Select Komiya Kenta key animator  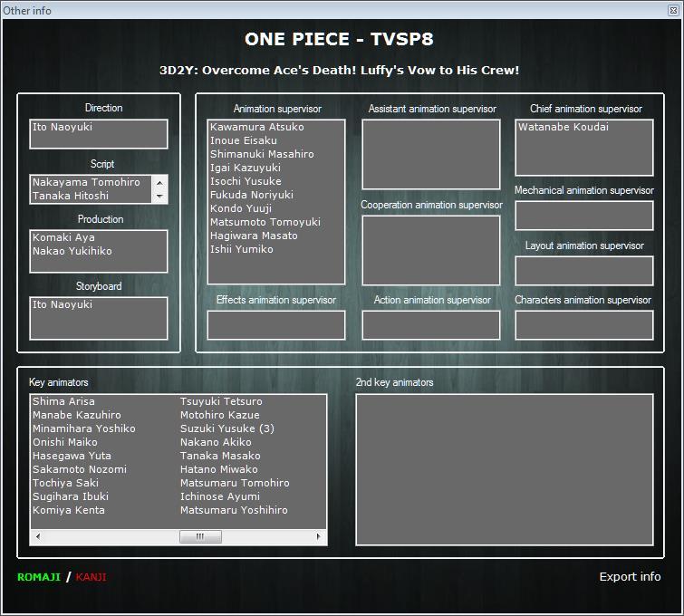(69, 510)
